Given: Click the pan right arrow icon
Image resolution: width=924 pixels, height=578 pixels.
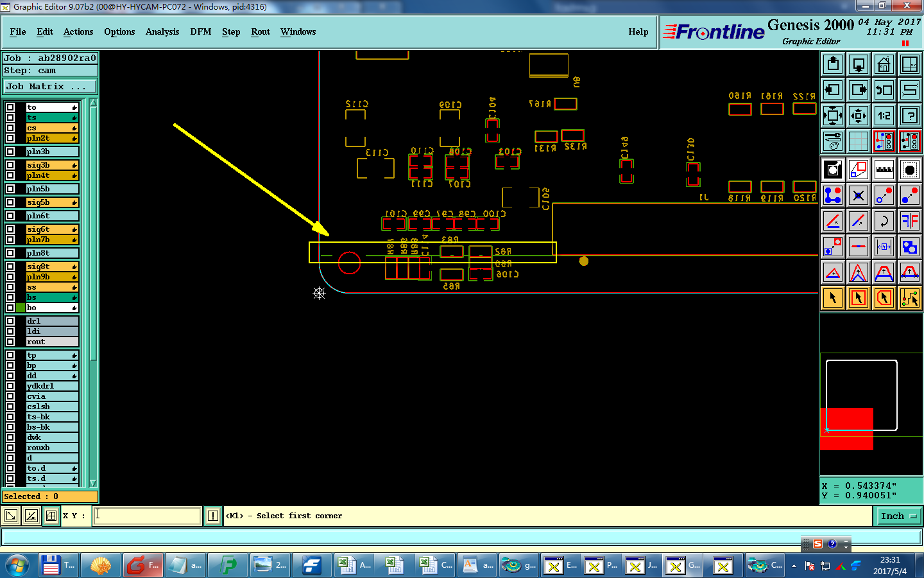Looking at the screenshot, I should pyautogui.click(x=859, y=90).
